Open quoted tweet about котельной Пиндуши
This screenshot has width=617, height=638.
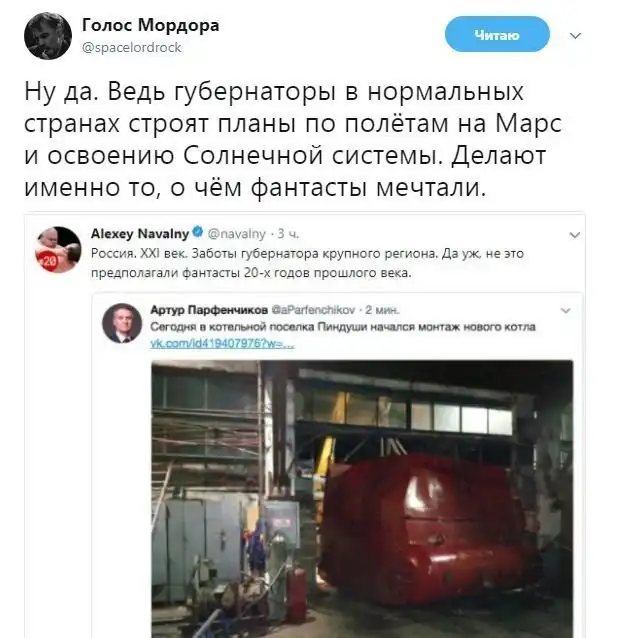click(343, 327)
